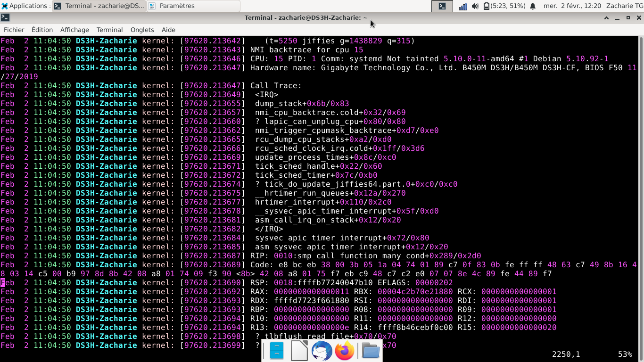Launch LibreOffice document icon in dock
The width and height of the screenshot is (644, 362).
(299, 351)
